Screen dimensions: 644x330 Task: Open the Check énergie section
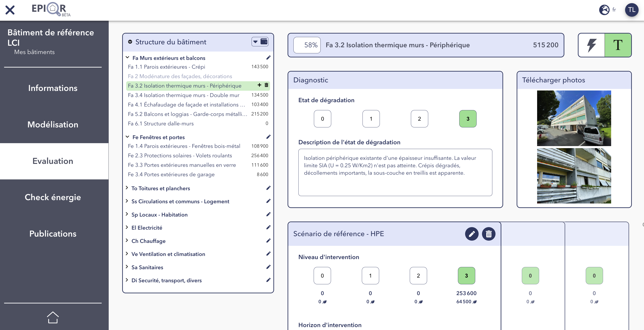tap(53, 197)
